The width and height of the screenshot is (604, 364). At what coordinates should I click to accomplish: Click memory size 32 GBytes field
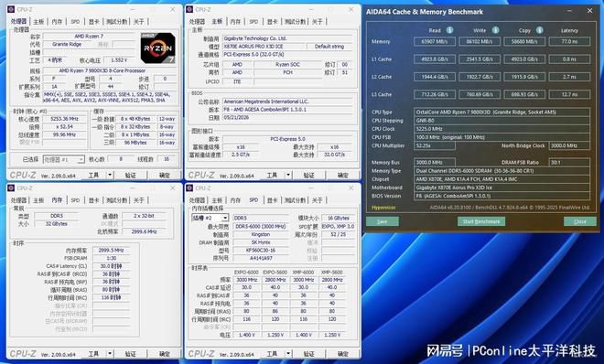(56, 223)
